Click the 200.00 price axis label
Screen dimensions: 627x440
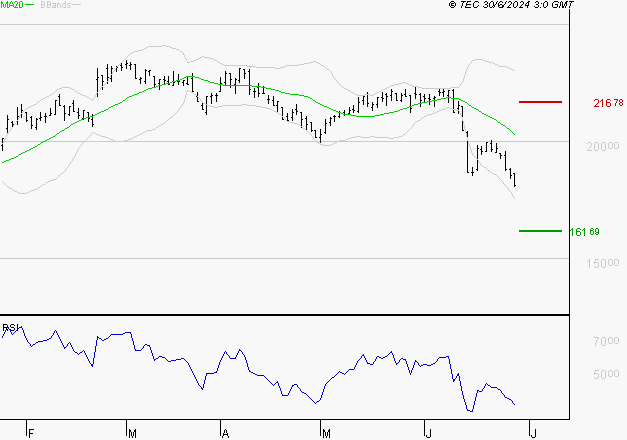(x=603, y=146)
